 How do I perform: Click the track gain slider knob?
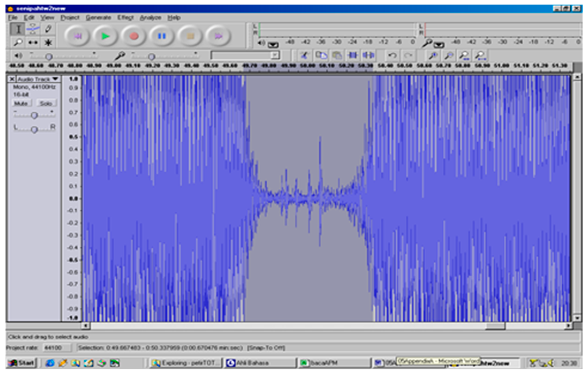click(34, 115)
